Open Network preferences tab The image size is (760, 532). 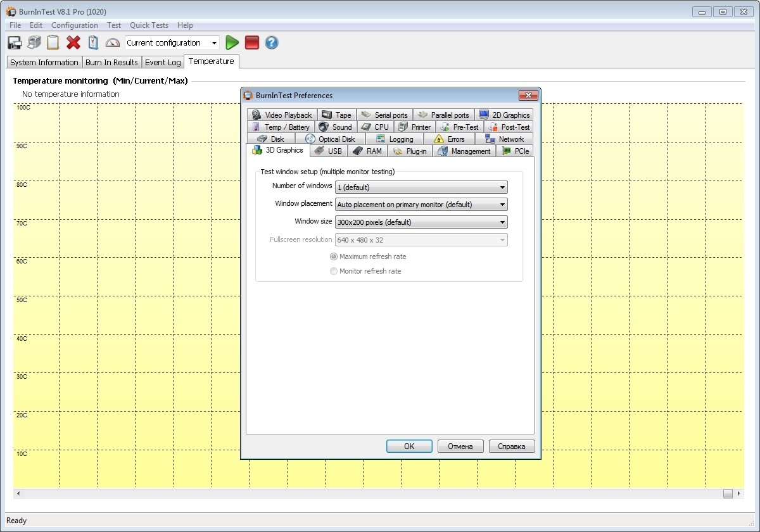point(504,139)
